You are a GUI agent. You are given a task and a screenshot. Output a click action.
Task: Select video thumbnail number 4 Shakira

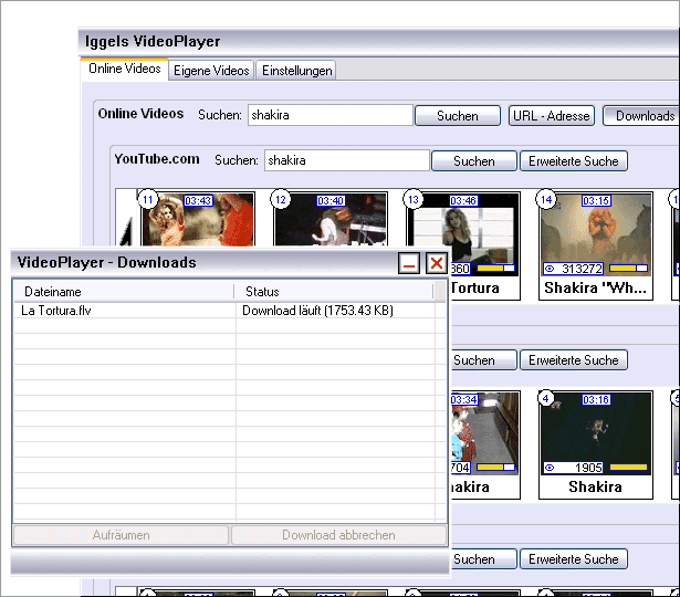pyautogui.click(x=596, y=445)
